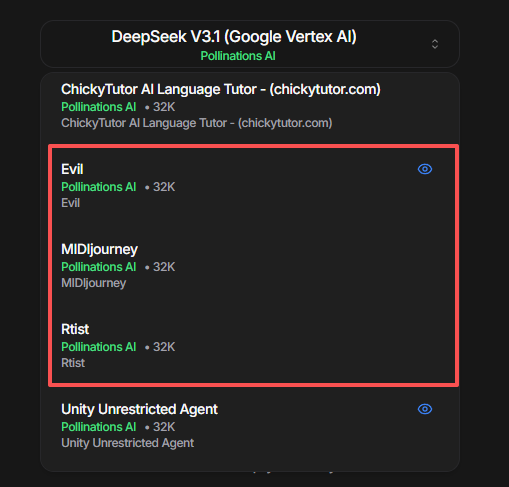Click the 32K context label of Rtist

tap(164, 347)
